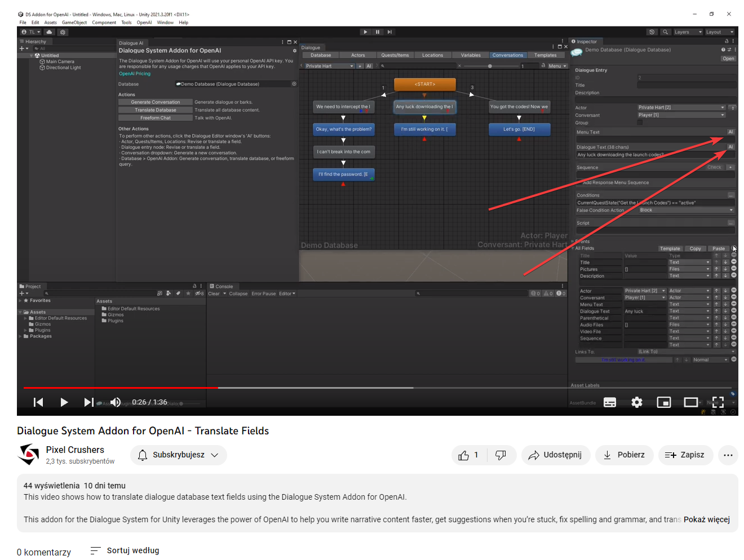The height and width of the screenshot is (560, 744).
Task: Click the Generate Conversation button
Action: pyautogui.click(x=156, y=102)
